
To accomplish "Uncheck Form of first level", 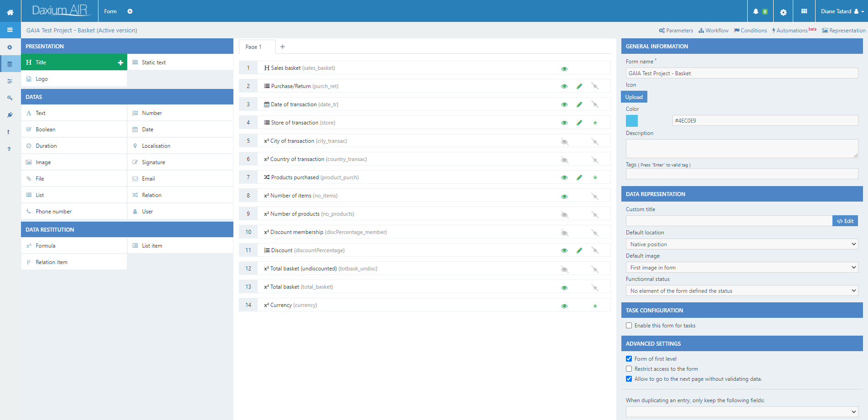I will (629, 359).
